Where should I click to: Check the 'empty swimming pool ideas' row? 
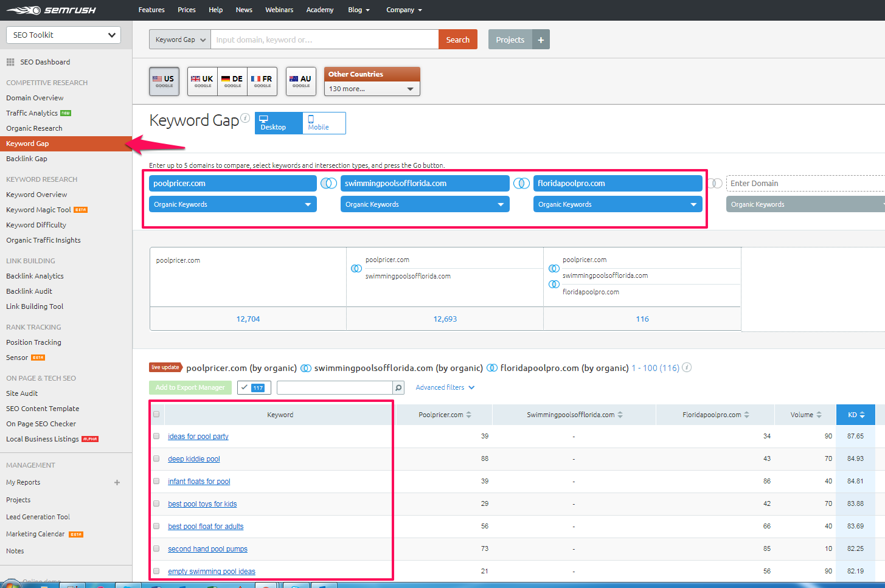tap(156, 571)
